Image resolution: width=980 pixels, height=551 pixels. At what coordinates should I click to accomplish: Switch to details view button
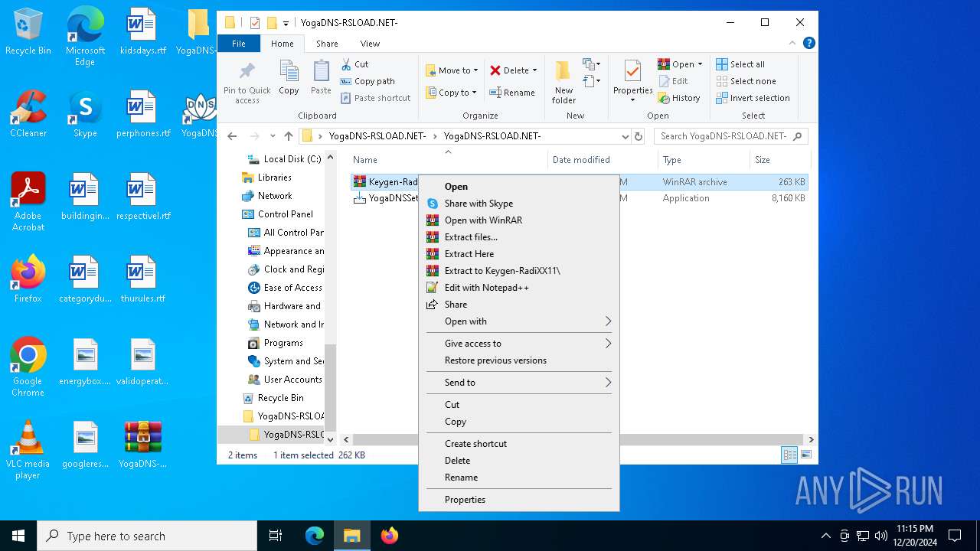pyautogui.click(x=789, y=455)
